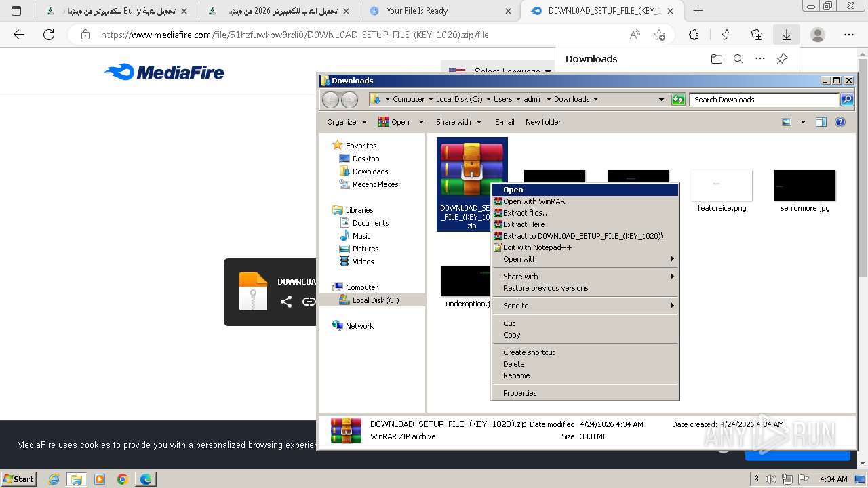Open the read aloud icon in address bar
This screenshot has width=868, height=488.
tap(635, 35)
